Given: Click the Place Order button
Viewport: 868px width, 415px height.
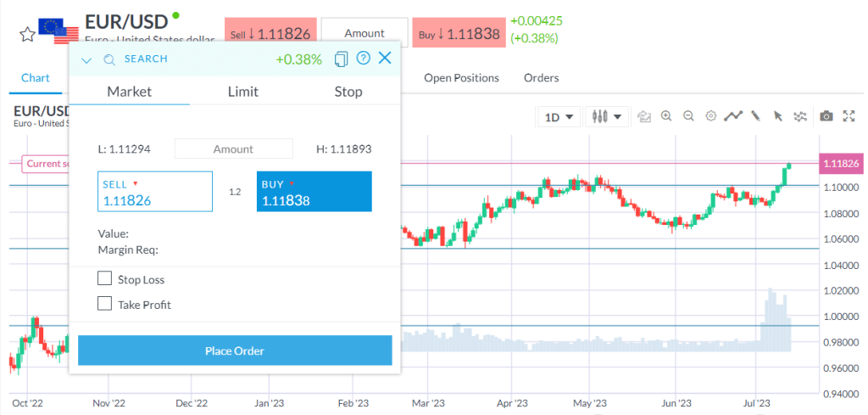Looking at the screenshot, I should tap(235, 351).
